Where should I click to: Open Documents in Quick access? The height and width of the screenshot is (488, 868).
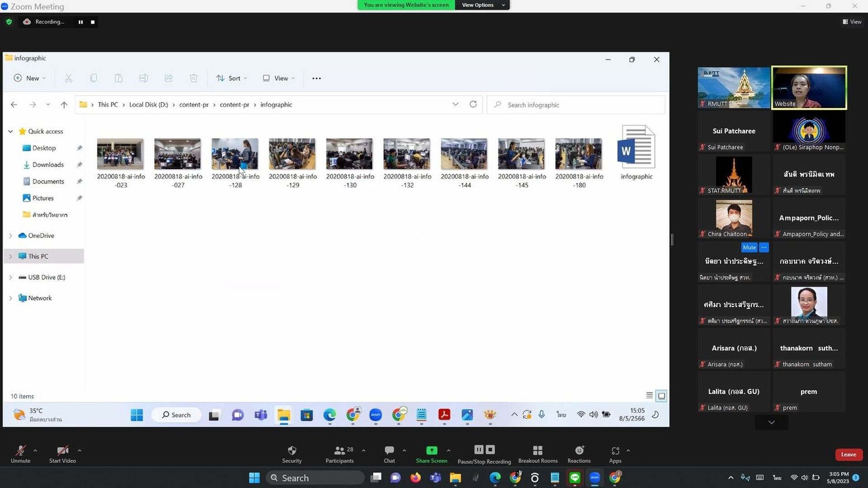point(48,181)
